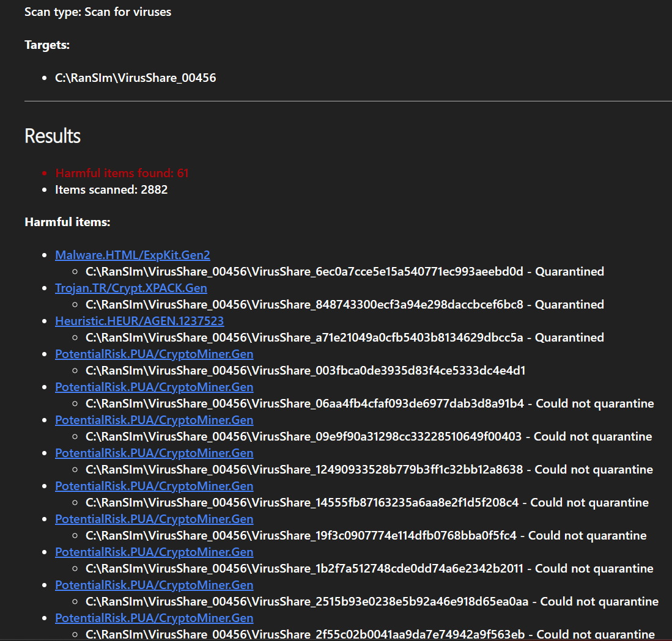Open CryptoMiner.Gen link above file ending a0f5fc4
Viewport: 672px width, 641px height.
tap(154, 519)
